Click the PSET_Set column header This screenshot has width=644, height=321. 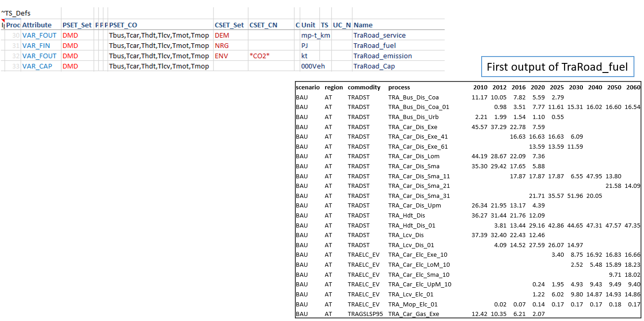click(77, 25)
